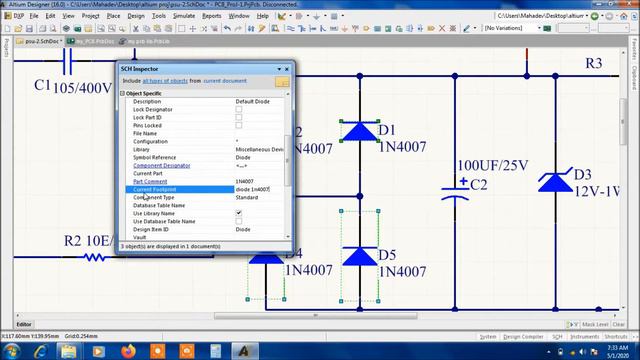Edit the Current Footprint value field

coord(259,189)
